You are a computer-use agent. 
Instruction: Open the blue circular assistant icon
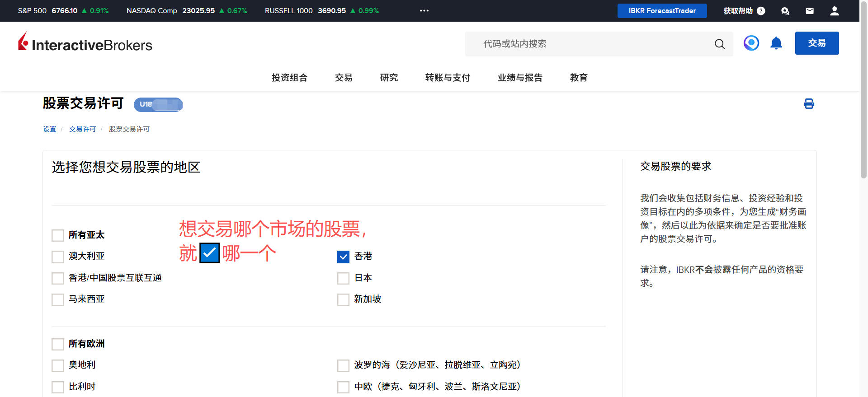(x=751, y=43)
